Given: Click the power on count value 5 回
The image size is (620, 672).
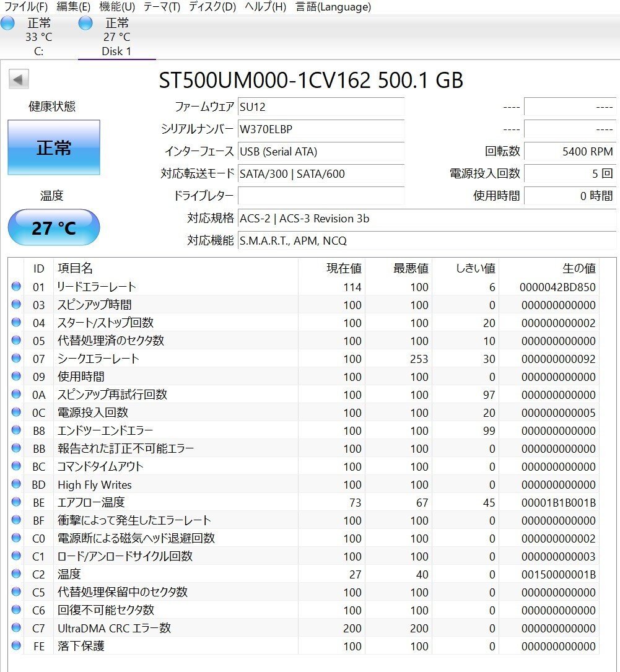Looking at the screenshot, I should 570,173.
